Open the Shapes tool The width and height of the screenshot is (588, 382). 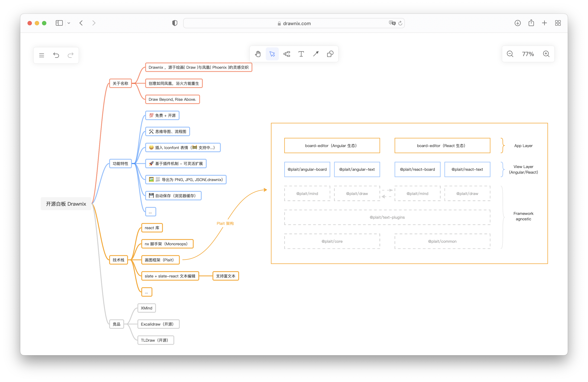click(x=330, y=54)
